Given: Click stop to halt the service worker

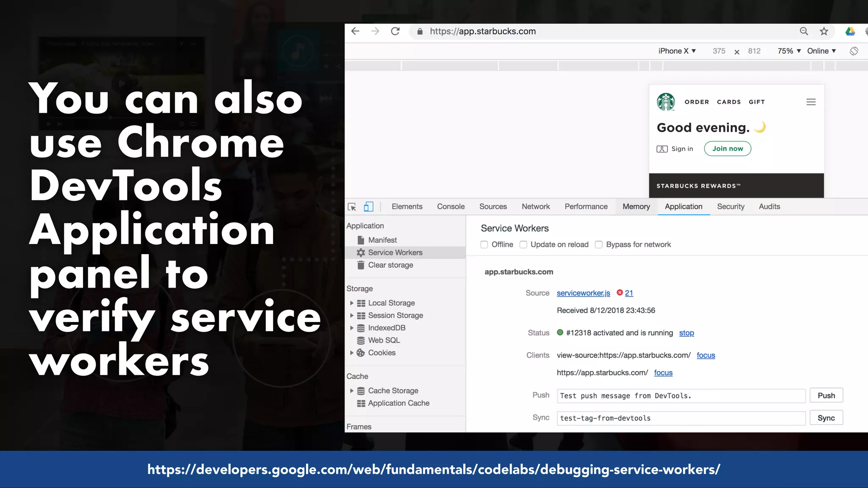Looking at the screenshot, I should point(687,333).
